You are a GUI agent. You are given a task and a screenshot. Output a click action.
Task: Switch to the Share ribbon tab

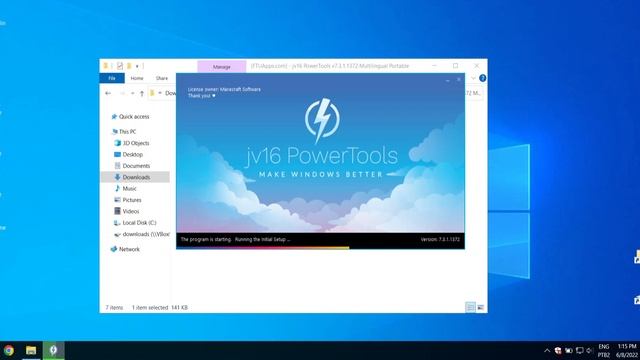[162, 78]
